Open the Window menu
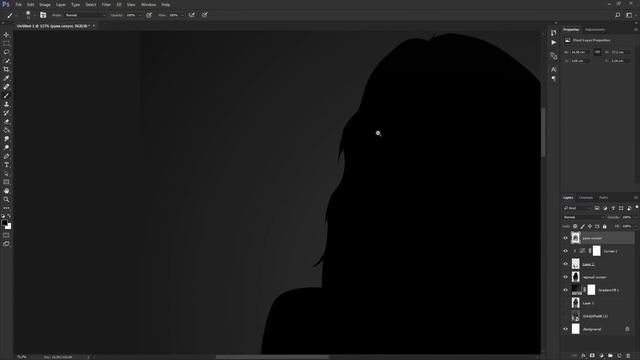 (148, 4)
